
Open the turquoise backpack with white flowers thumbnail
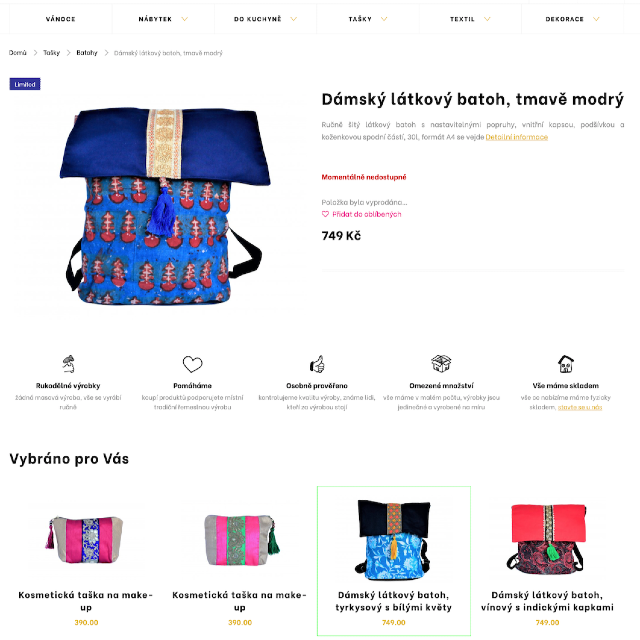pos(393,539)
